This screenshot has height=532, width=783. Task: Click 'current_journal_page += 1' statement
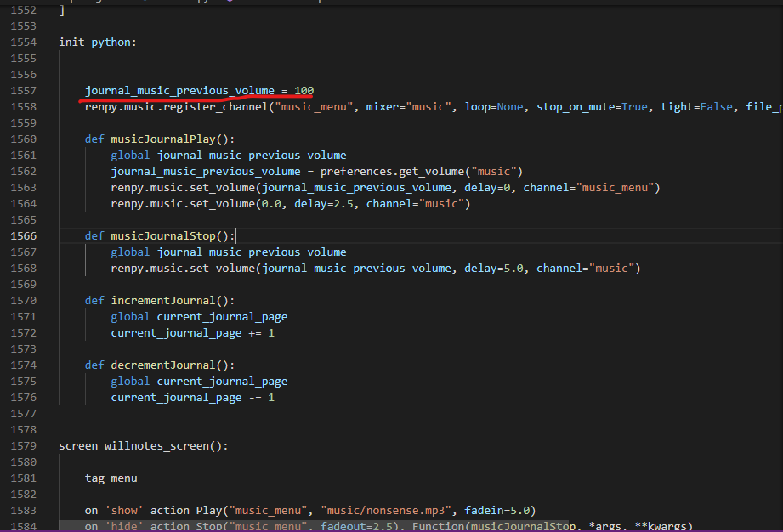click(x=193, y=333)
